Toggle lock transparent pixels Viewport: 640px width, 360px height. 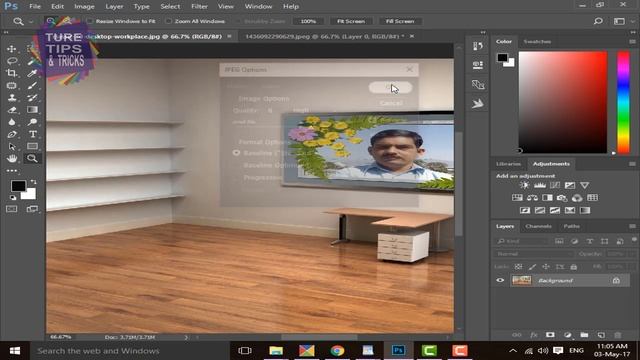[x=518, y=267]
